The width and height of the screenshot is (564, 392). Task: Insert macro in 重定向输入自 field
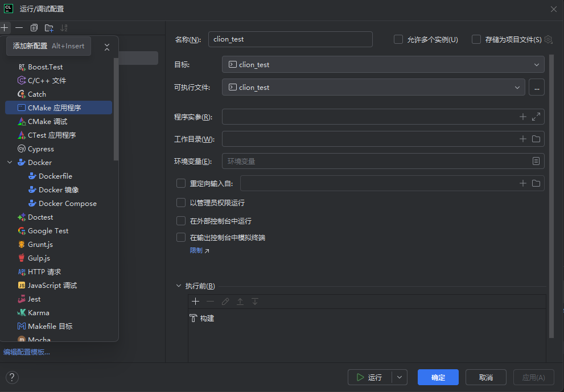[x=523, y=183]
